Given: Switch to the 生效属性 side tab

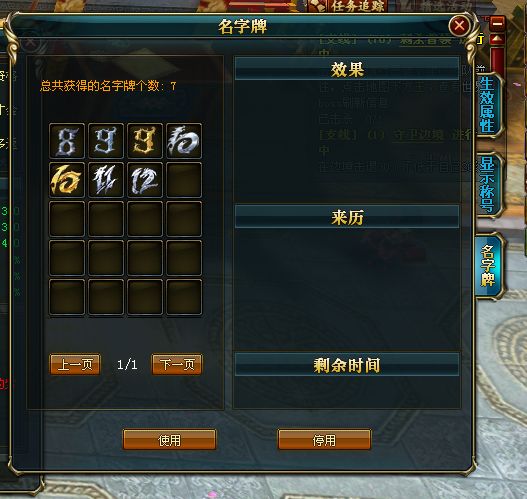Looking at the screenshot, I should coord(487,105).
